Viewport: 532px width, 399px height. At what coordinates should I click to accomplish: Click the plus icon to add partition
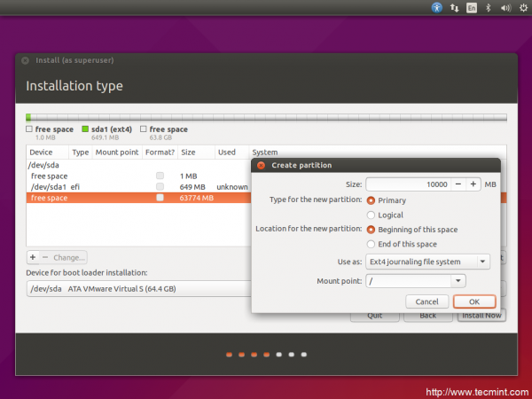coord(33,257)
